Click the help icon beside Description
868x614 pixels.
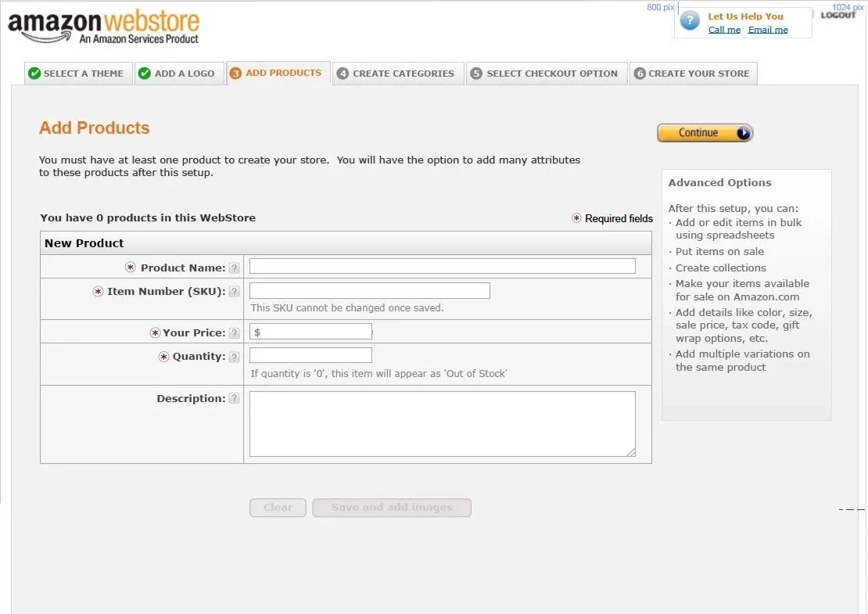point(234,398)
